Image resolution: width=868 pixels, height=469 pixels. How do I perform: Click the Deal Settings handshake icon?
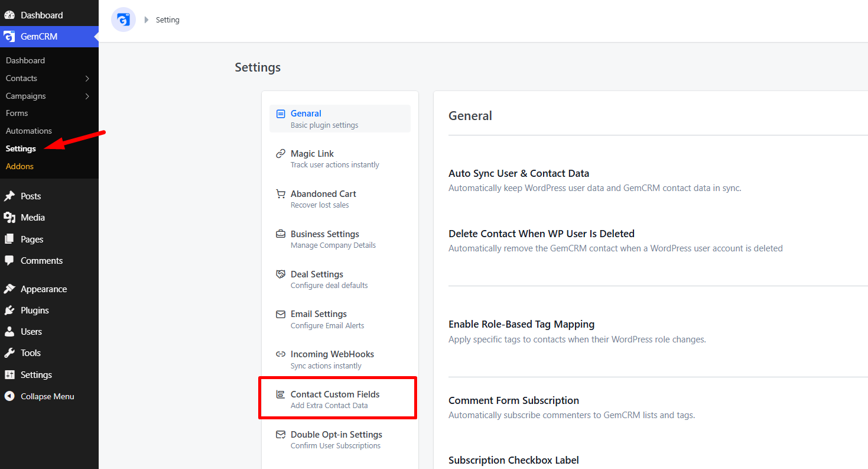click(x=281, y=274)
